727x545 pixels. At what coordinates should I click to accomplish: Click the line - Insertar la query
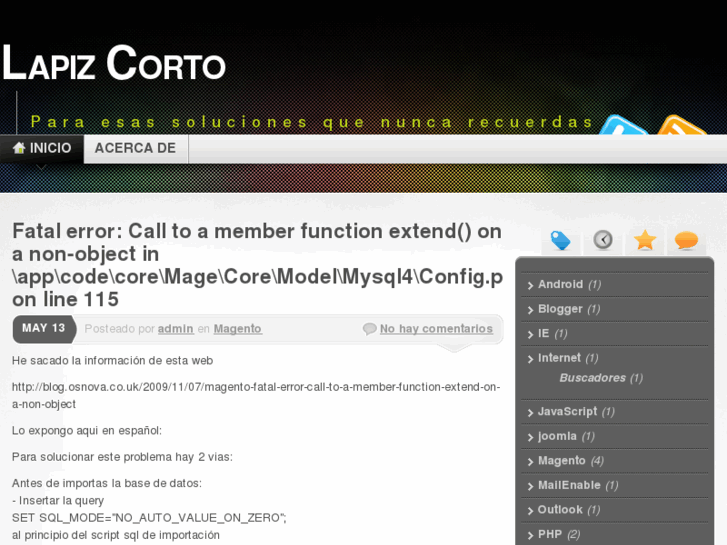click(58, 501)
